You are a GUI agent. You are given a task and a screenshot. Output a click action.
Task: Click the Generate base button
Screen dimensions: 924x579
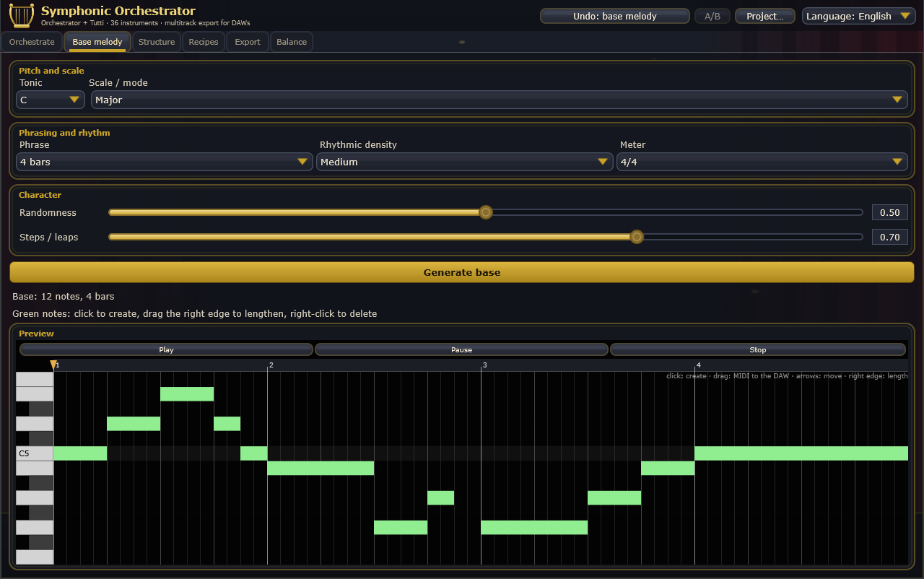[462, 272]
